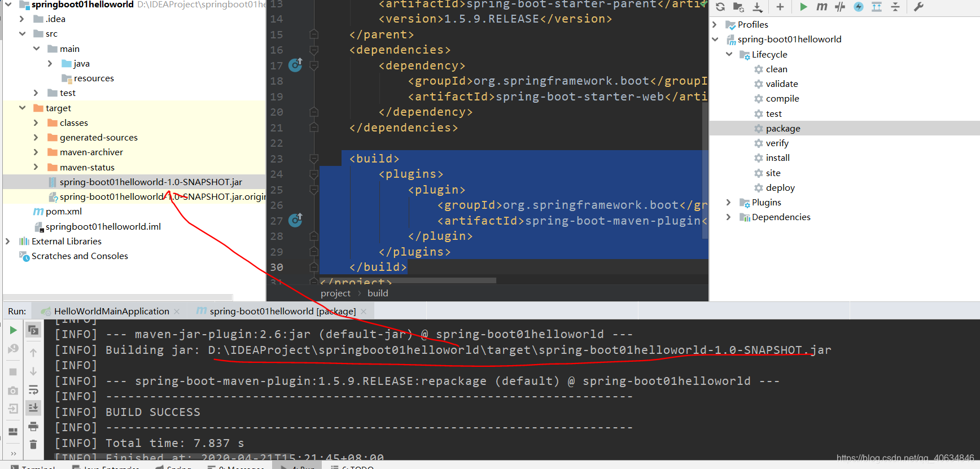Click the exit icon in Run panel

click(x=13, y=409)
